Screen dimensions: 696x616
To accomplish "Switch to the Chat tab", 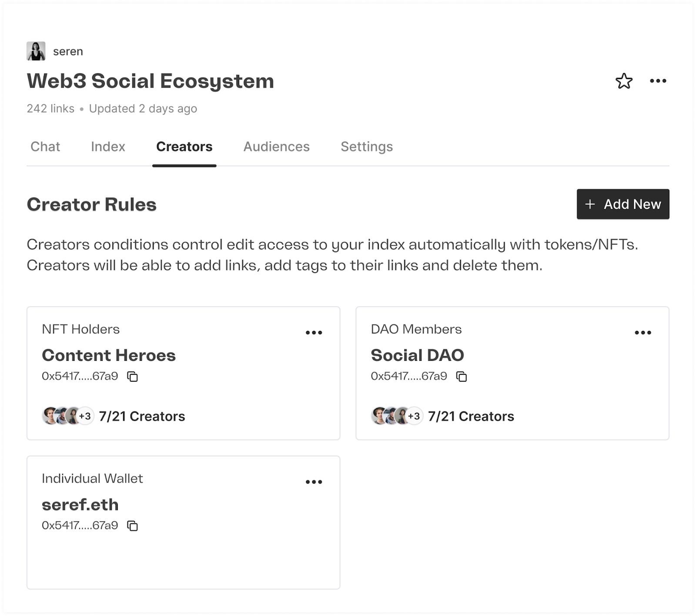I will 45,147.
